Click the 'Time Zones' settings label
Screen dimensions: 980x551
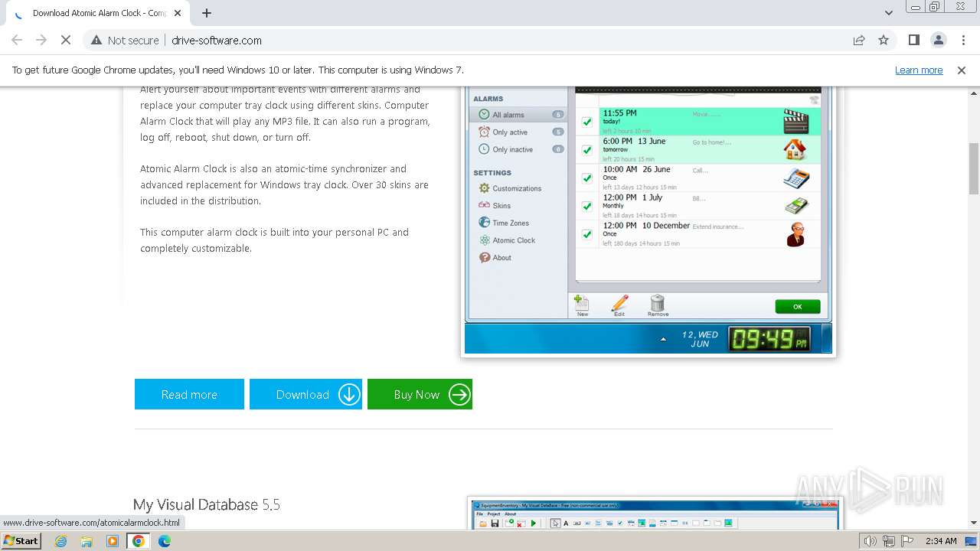(511, 223)
